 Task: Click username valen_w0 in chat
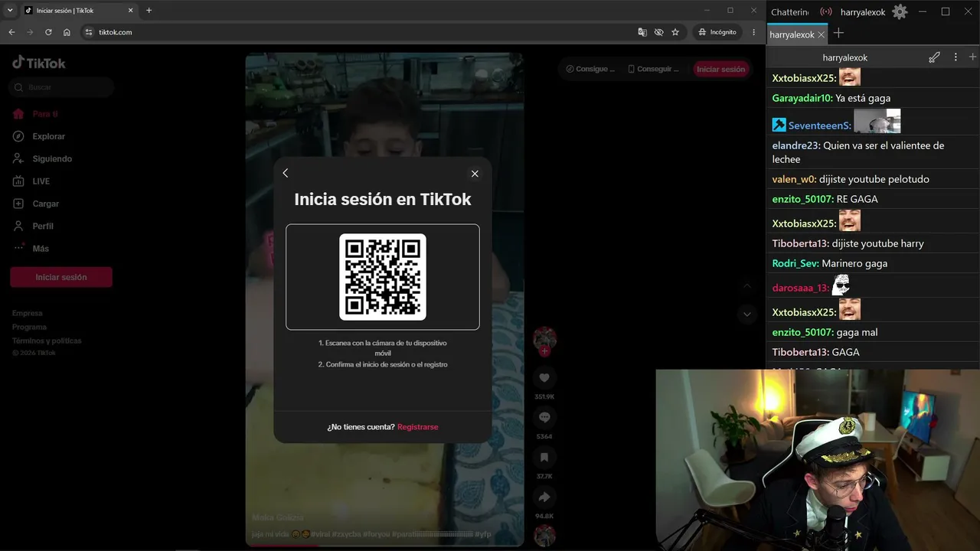(794, 179)
